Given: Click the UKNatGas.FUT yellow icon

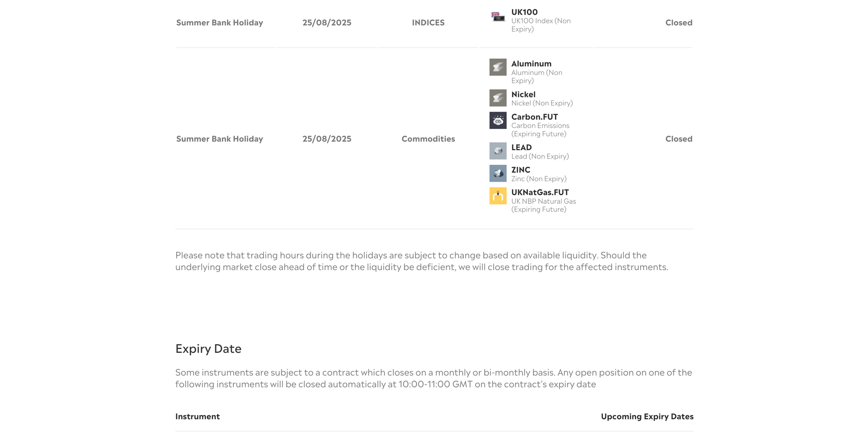Looking at the screenshot, I should (x=498, y=196).
